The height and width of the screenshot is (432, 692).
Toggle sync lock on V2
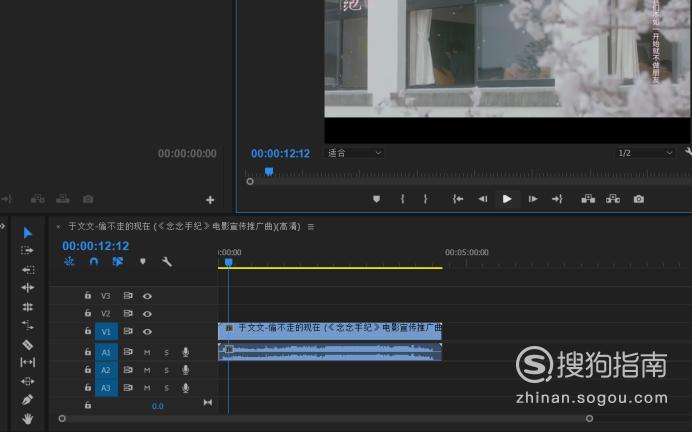point(128,313)
